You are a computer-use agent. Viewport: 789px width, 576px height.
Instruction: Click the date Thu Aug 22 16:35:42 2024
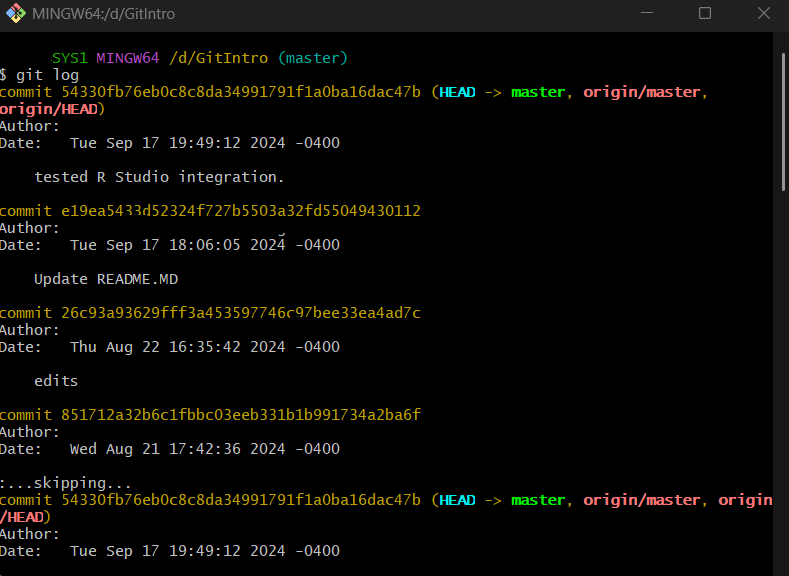205,347
